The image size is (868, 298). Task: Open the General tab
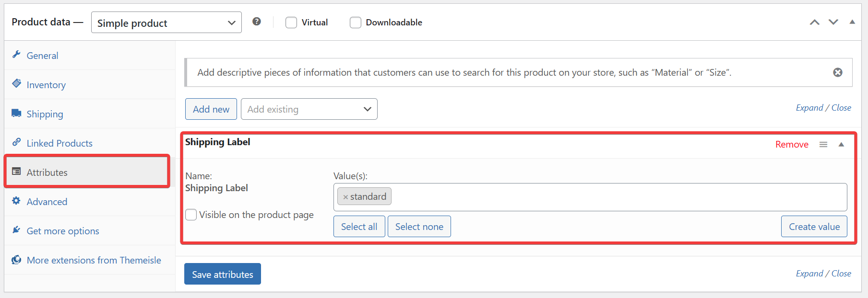[42, 56]
